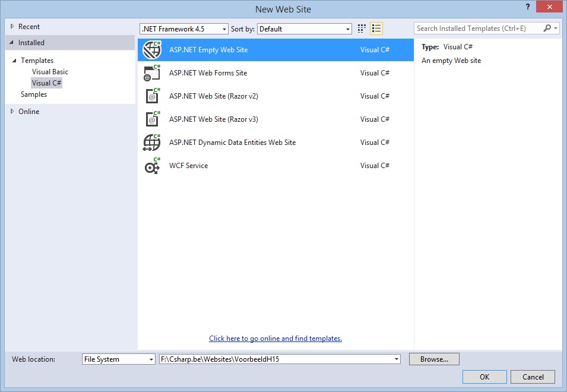Switch to small icons view
The width and height of the screenshot is (567, 392).
(362, 29)
